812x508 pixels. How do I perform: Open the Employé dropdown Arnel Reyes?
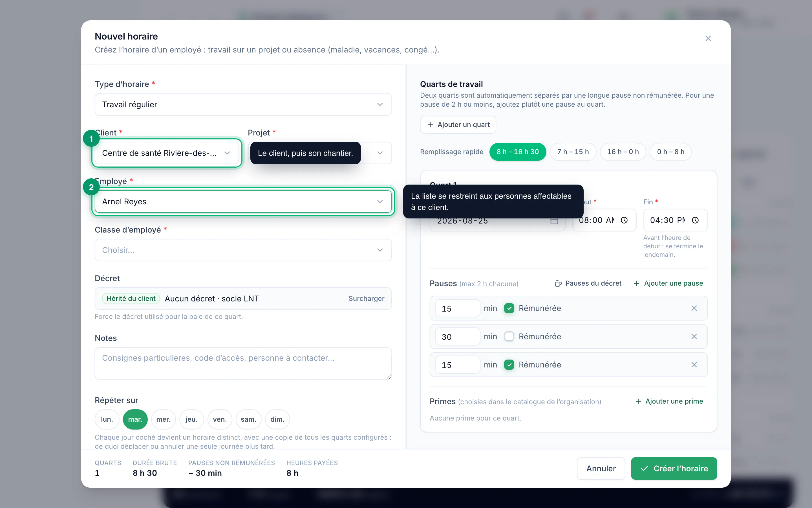243,202
